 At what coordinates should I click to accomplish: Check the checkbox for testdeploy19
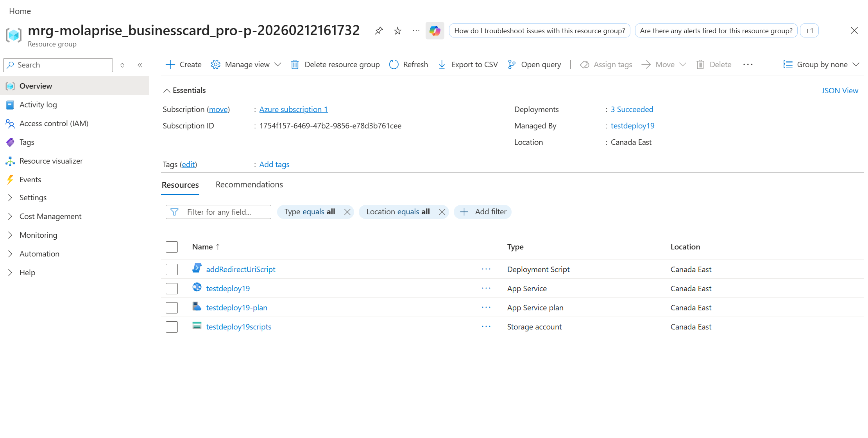[x=172, y=288]
